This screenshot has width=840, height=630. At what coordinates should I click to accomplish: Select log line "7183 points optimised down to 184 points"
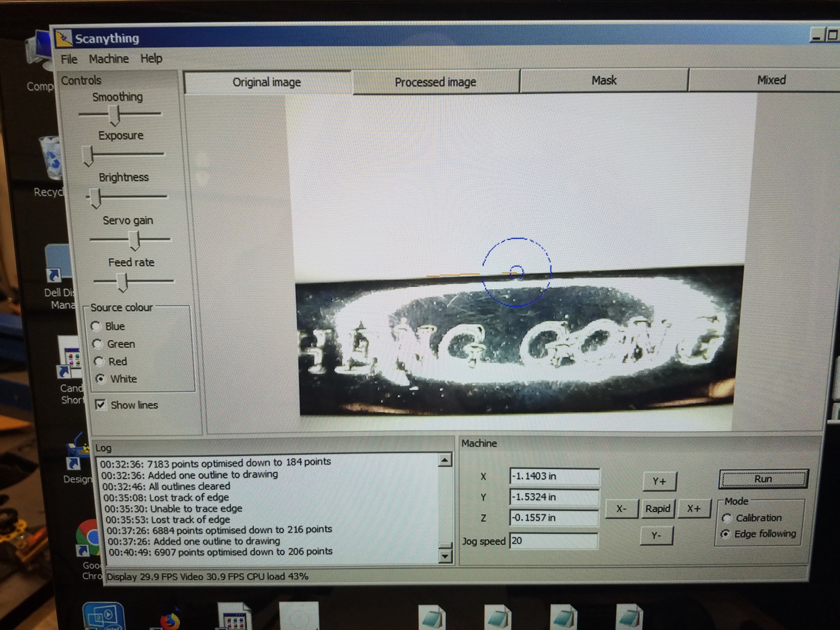point(215,462)
